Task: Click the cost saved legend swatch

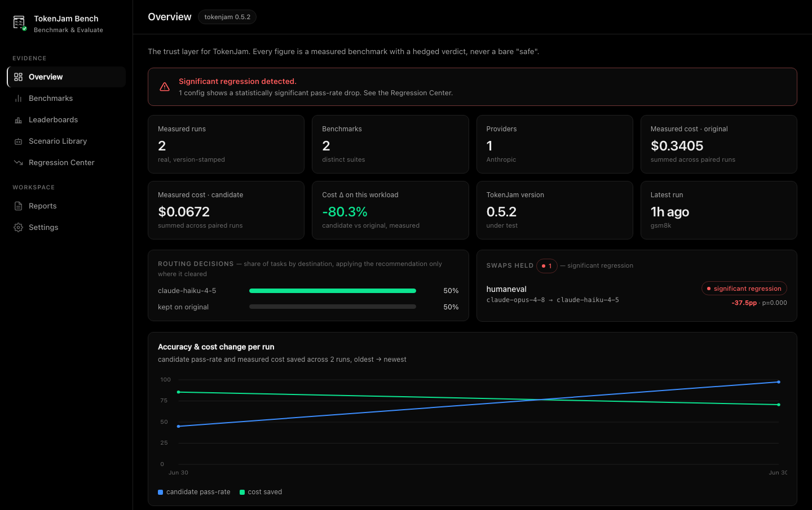Action: (x=242, y=493)
